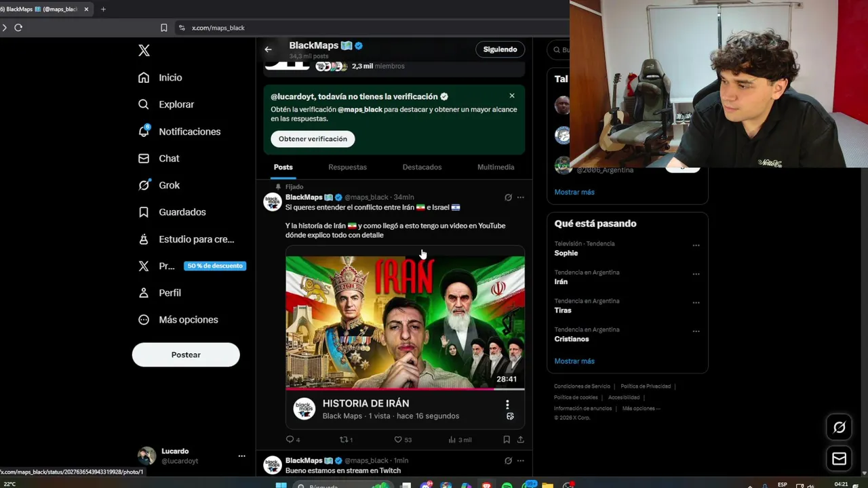Open Perfil in the sidebar
Viewport: 868px width, 488px height.
click(159, 293)
